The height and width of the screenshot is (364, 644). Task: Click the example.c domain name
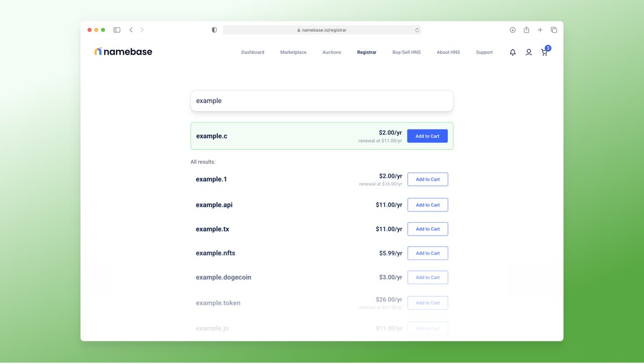(211, 136)
